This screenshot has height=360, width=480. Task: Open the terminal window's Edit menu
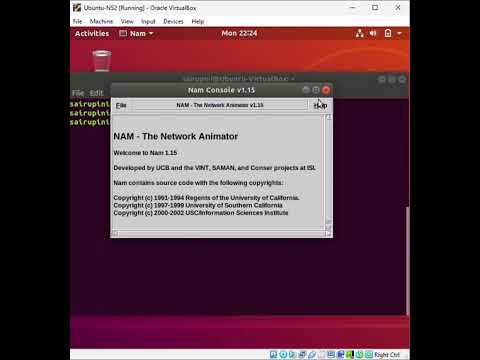[x=96, y=93]
